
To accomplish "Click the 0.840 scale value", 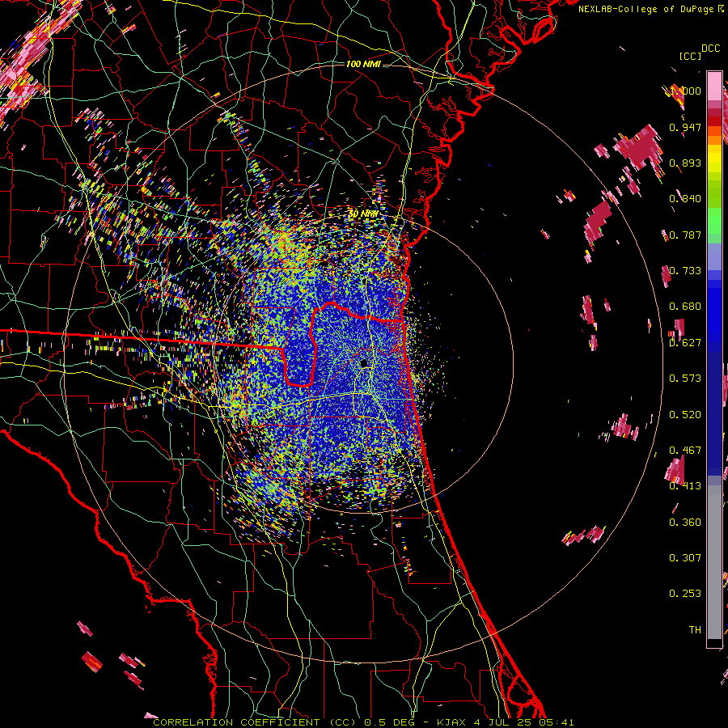I will coord(685,199).
